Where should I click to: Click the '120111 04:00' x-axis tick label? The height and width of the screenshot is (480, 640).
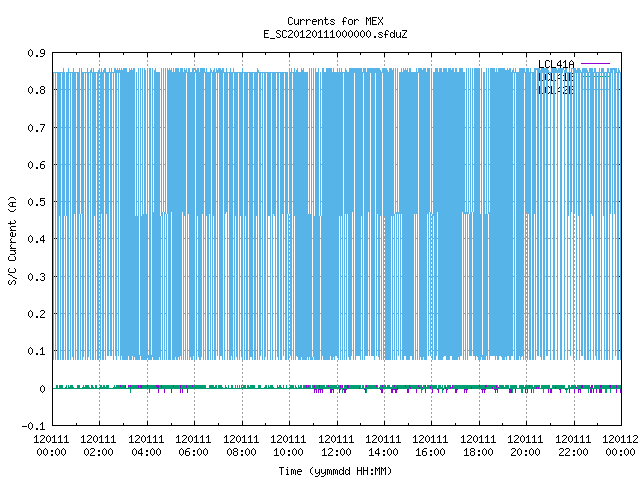coord(146,446)
